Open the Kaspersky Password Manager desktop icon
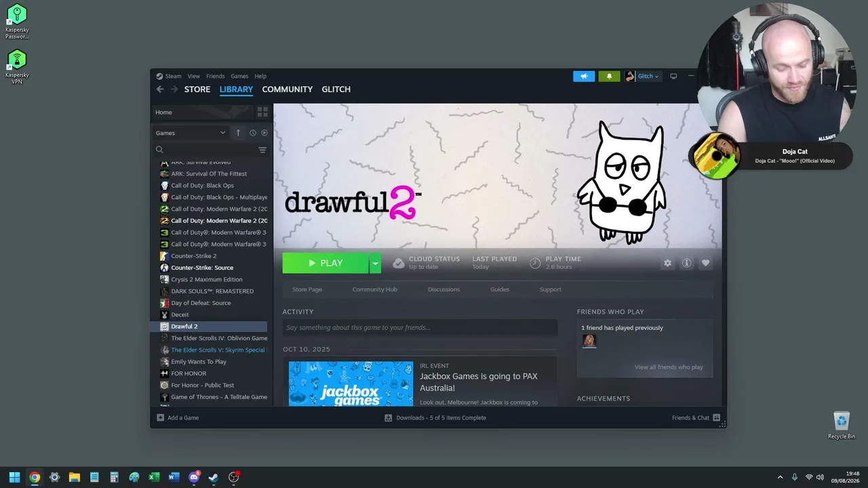868x488 pixels. 17,22
